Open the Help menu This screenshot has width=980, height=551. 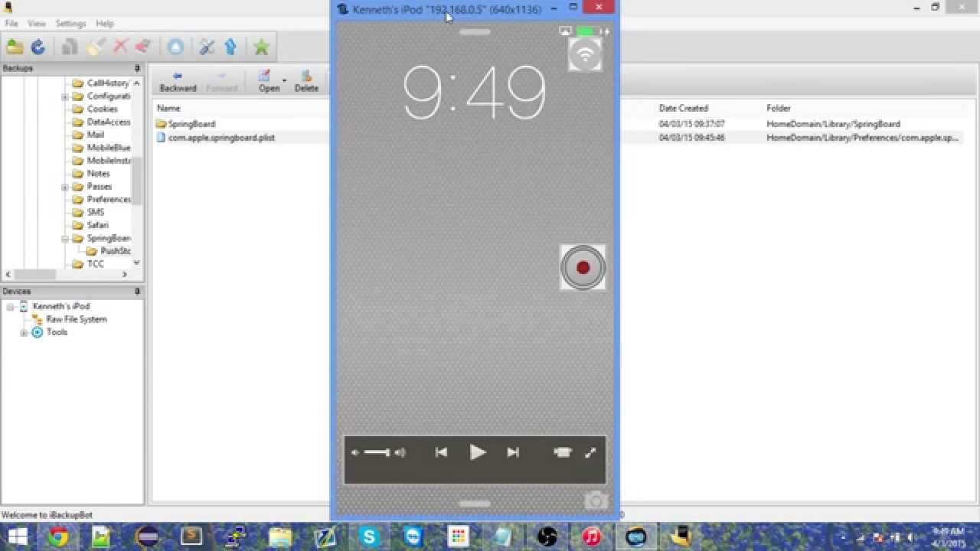tap(105, 24)
